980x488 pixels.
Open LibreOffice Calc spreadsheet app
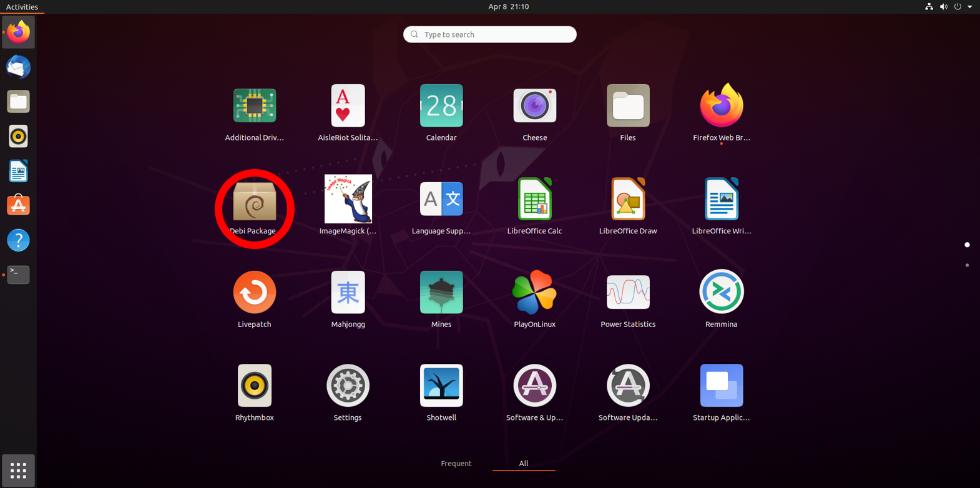534,200
